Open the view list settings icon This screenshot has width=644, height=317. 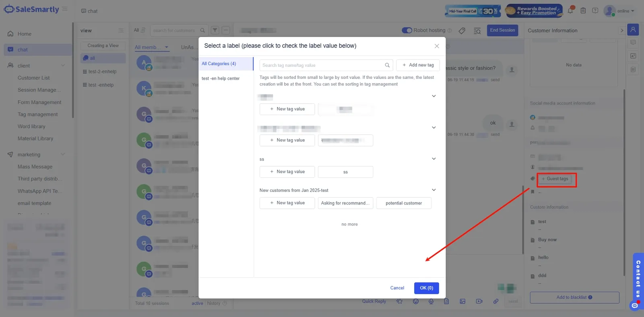121,31
